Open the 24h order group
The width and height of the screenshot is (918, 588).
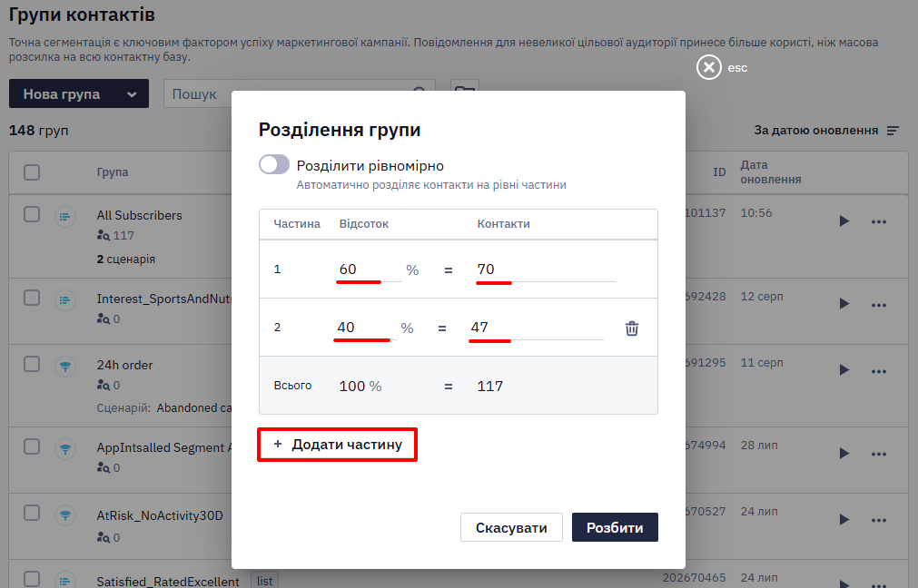pos(124,365)
